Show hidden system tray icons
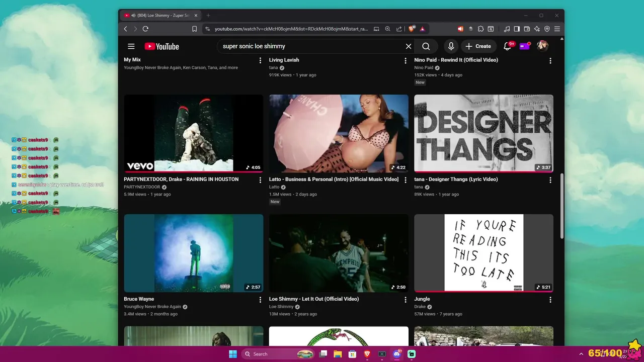Viewport: 644px width, 362px height. (581, 354)
